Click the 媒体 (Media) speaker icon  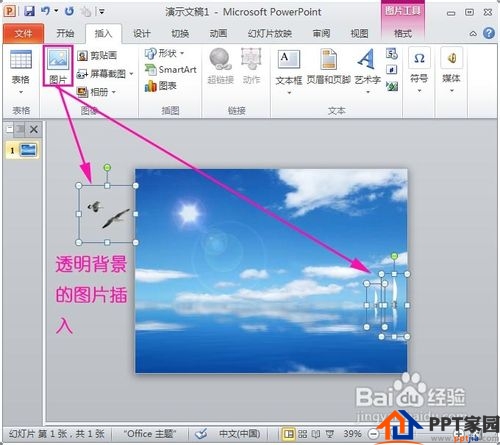click(x=451, y=58)
